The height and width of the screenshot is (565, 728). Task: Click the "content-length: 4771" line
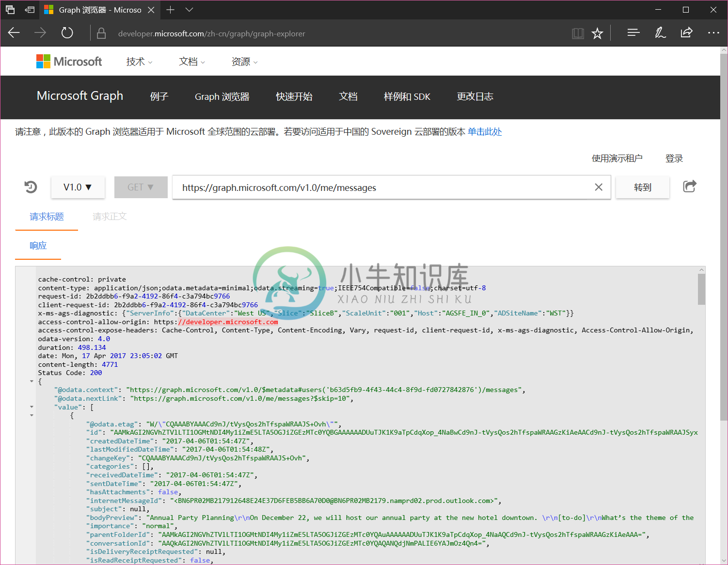[x=78, y=364]
